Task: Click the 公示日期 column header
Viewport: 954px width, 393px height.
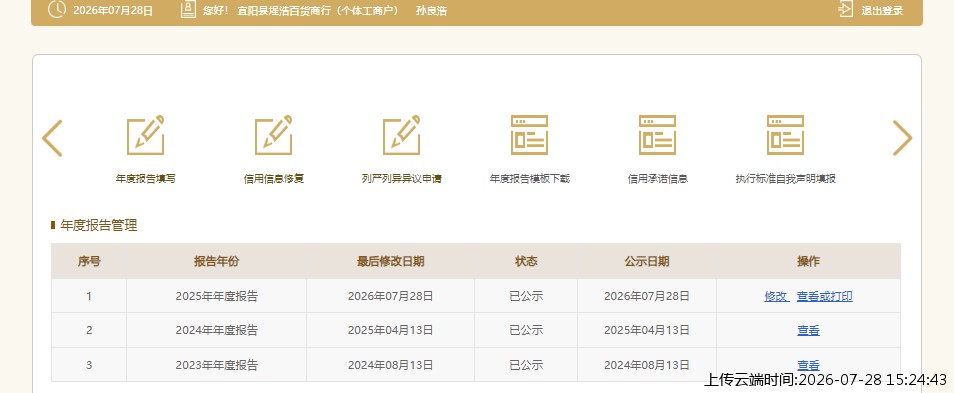Action: 647,262
